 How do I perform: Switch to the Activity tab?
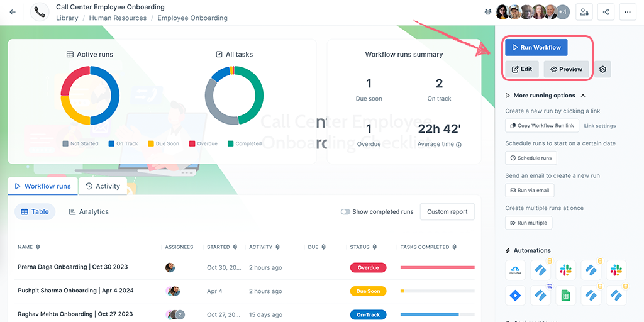coord(103,186)
